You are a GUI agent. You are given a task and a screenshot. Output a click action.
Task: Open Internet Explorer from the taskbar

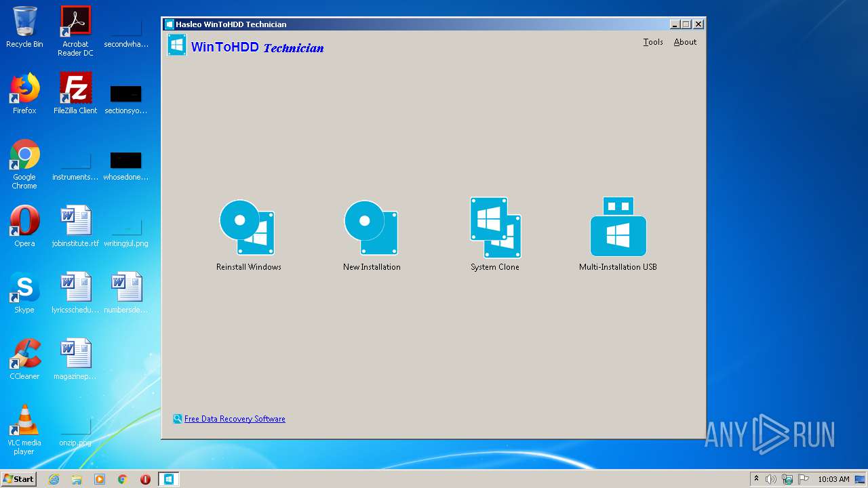(x=54, y=479)
